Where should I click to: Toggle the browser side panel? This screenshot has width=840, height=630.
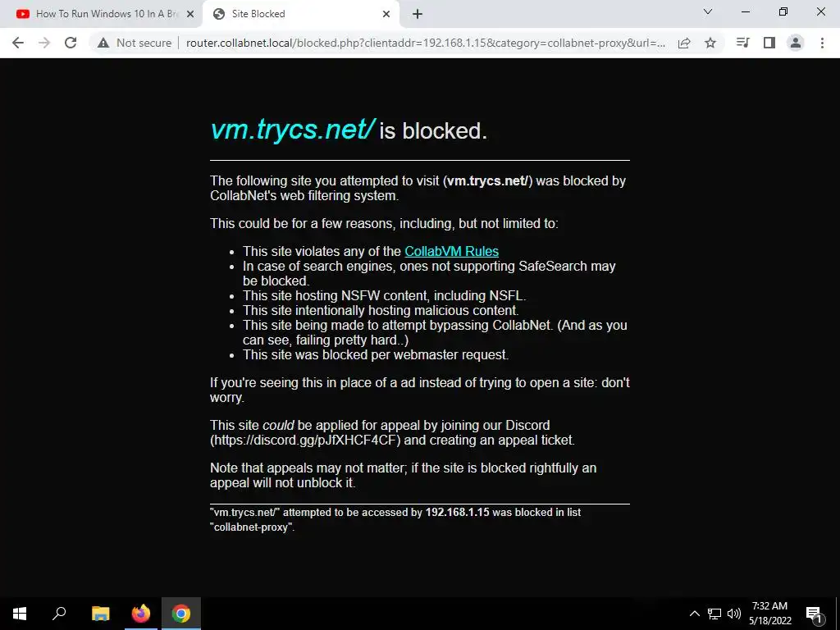tap(769, 43)
